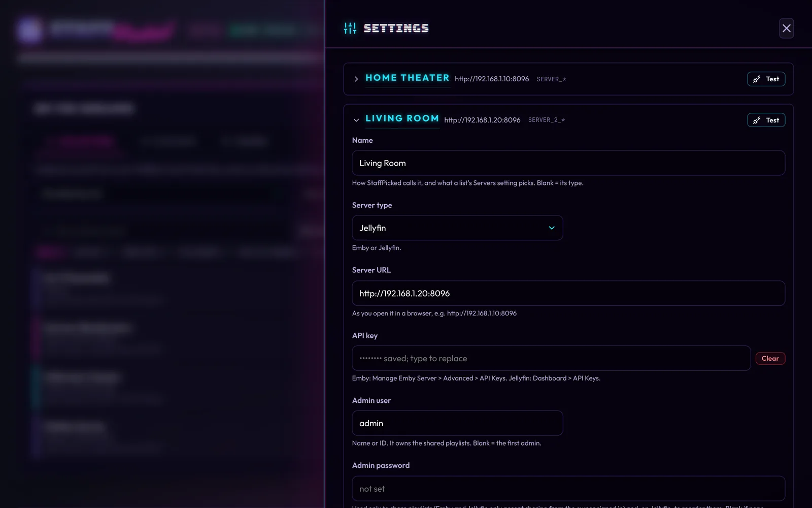The image size is (812, 508).
Task: Click the LIVING ROOM server title
Action: [x=402, y=119]
